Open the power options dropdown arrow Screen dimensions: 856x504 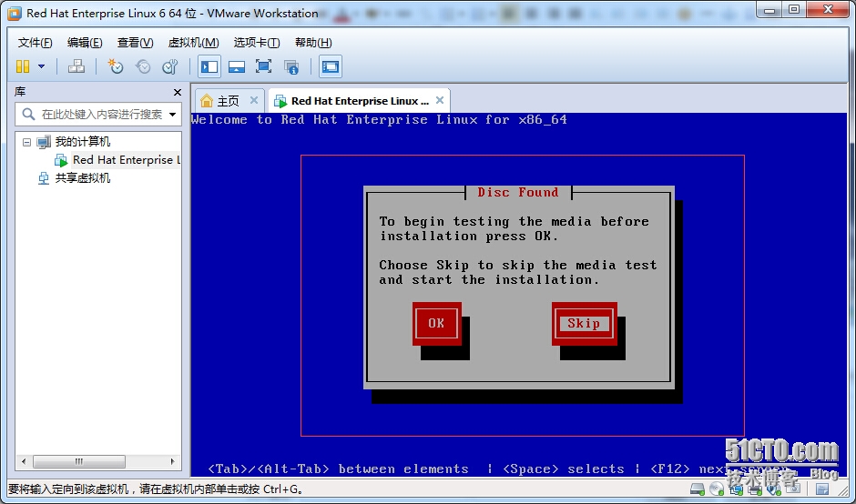coord(42,66)
